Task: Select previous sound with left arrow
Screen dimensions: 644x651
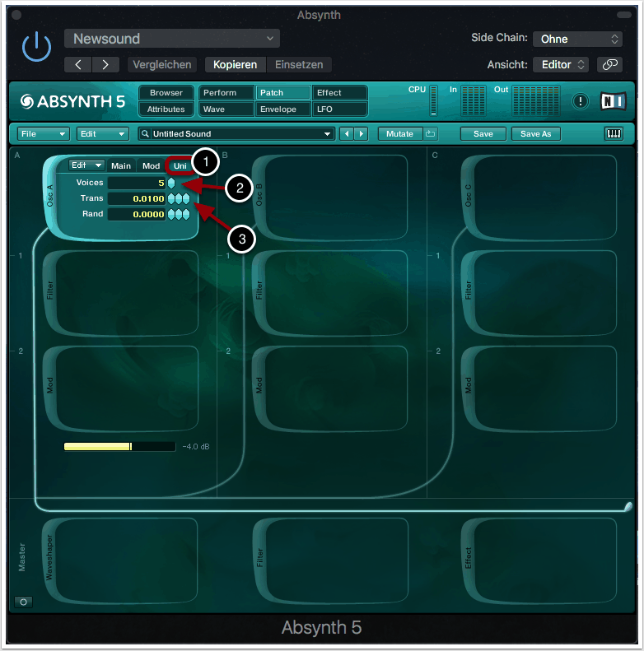Action: [347, 133]
